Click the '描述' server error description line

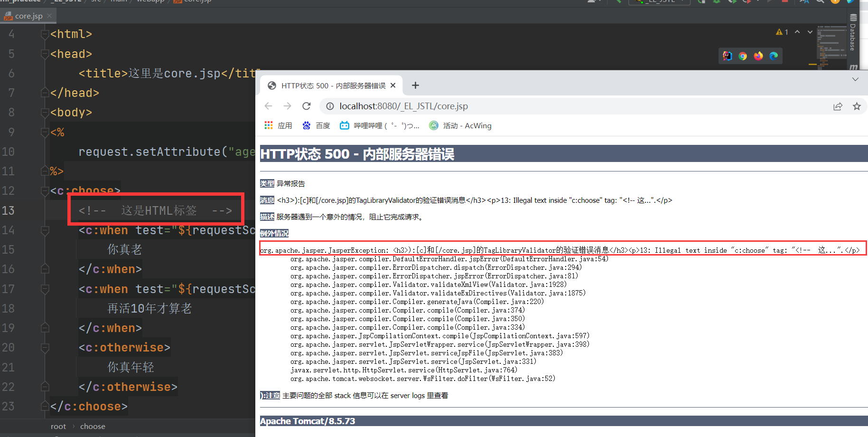coord(341,217)
